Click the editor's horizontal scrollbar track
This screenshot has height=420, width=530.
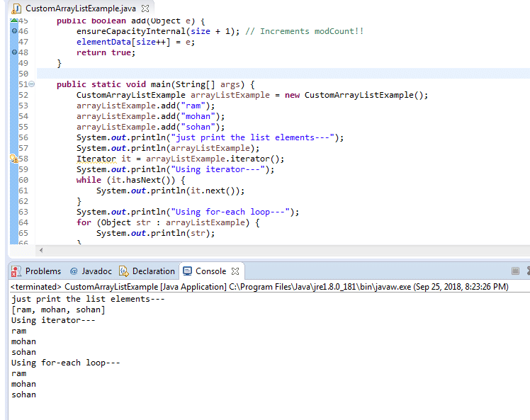coord(283,250)
